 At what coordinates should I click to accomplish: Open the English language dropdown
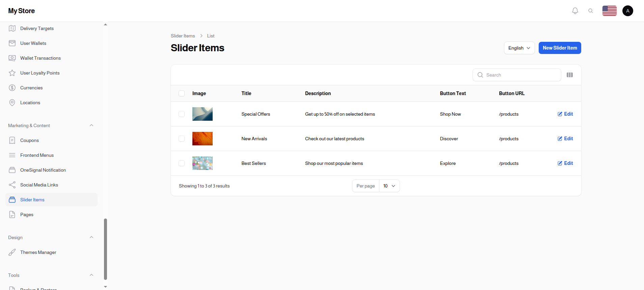(x=519, y=48)
